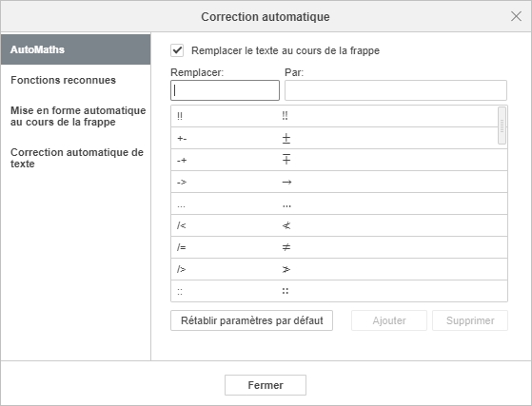Screen dimensions: 532x406
Task: Click the Fermer button
Action: pyautogui.click(x=266, y=385)
